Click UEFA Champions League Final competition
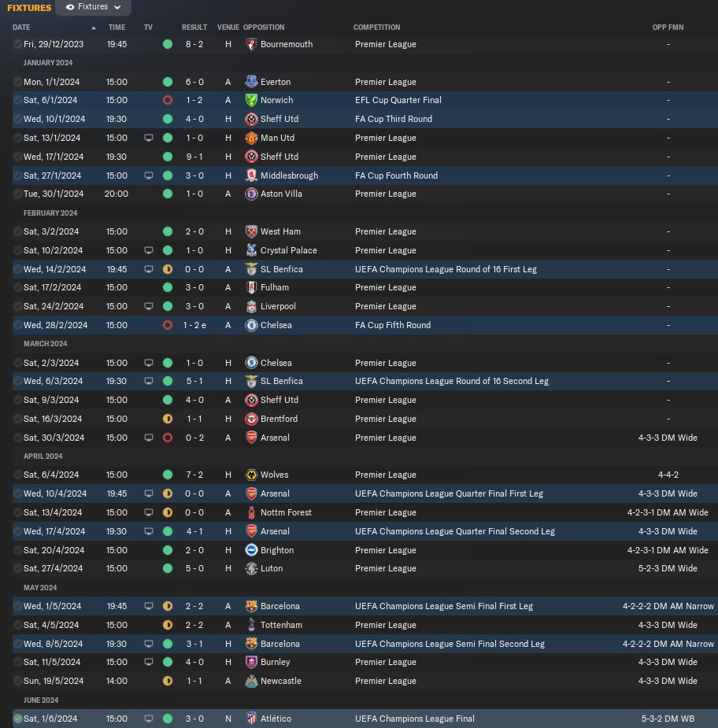Image resolution: width=718 pixels, height=728 pixels. point(415,719)
